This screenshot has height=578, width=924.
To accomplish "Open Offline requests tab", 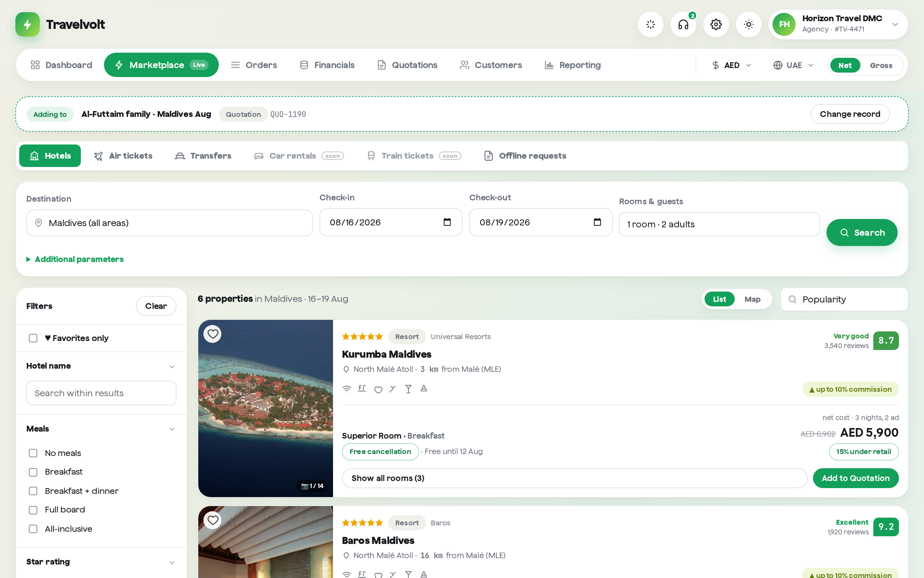I will point(525,156).
